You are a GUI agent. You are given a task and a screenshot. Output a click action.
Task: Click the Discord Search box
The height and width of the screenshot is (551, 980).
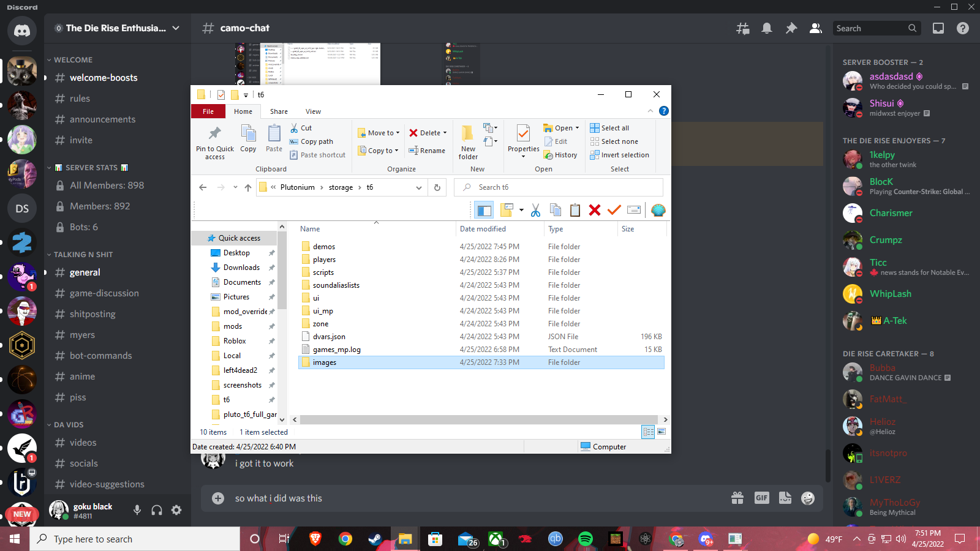click(x=876, y=28)
